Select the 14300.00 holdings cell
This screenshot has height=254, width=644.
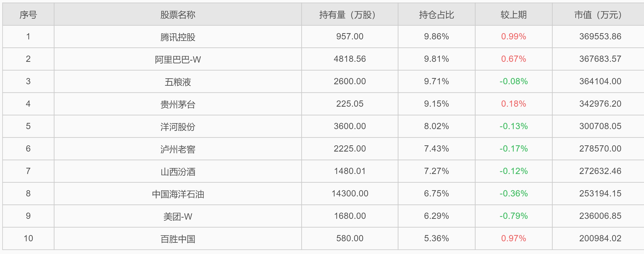coord(349,193)
